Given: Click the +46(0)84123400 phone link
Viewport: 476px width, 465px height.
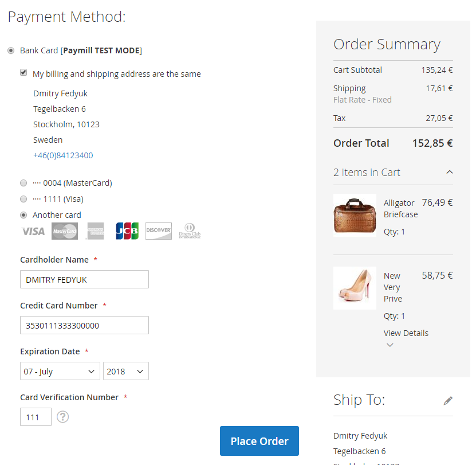Looking at the screenshot, I should [63, 155].
